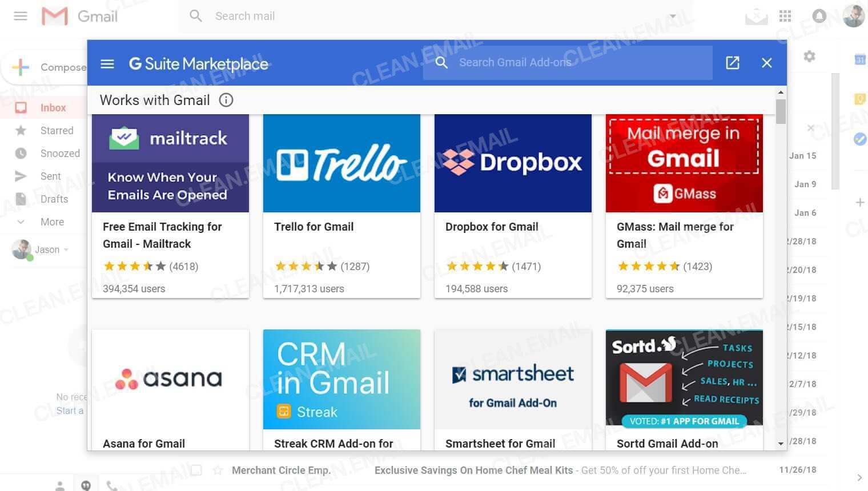This screenshot has width=868, height=491.
Task: Toggle the hamburger menu in G Suite Marketplace
Action: click(107, 63)
